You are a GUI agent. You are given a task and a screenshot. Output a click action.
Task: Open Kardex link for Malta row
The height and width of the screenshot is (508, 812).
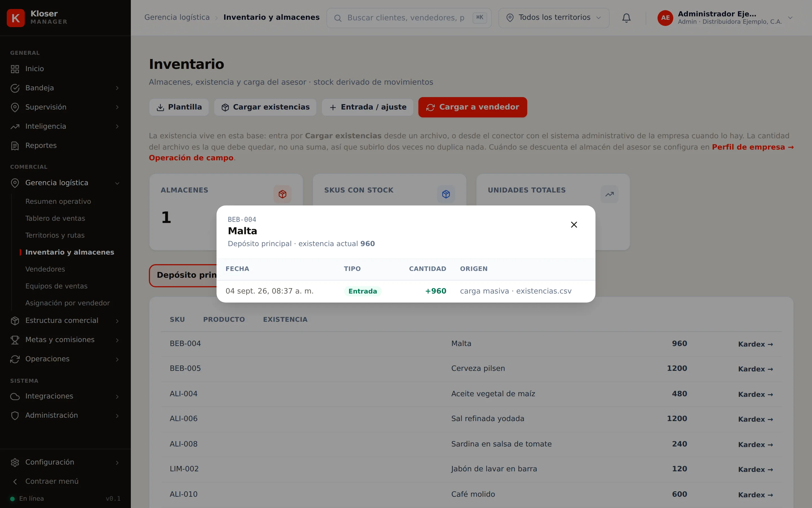click(755, 344)
